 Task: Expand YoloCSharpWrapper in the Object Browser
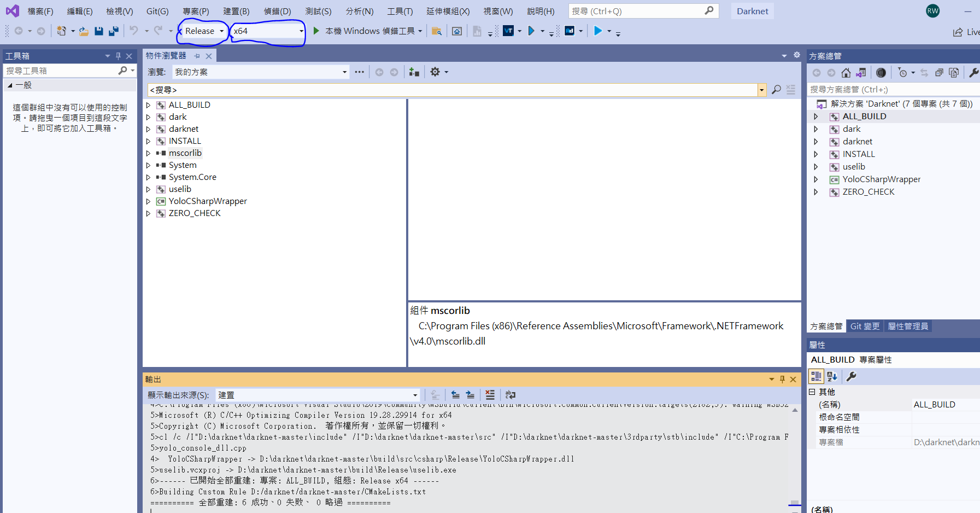click(148, 201)
